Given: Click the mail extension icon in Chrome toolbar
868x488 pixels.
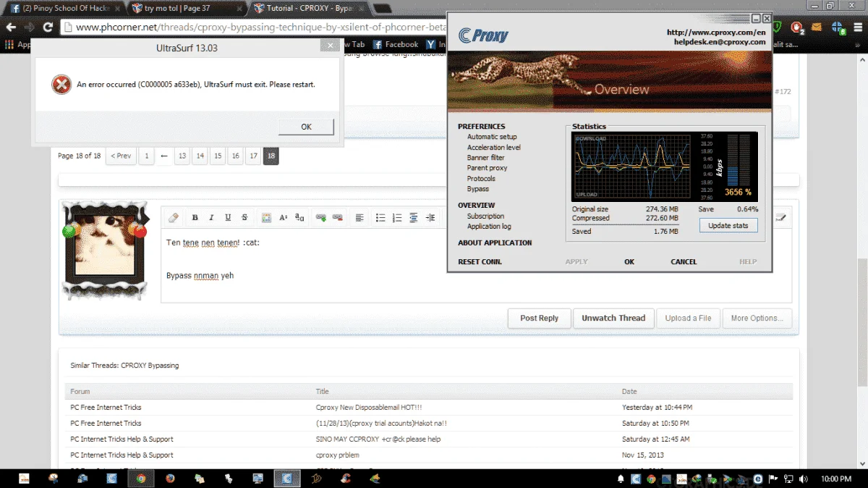Looking at the screenshot, I should [817, 28].
